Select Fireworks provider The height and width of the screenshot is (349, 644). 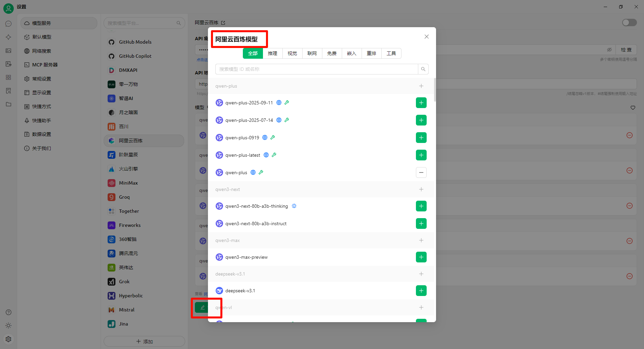coord(144,225)
